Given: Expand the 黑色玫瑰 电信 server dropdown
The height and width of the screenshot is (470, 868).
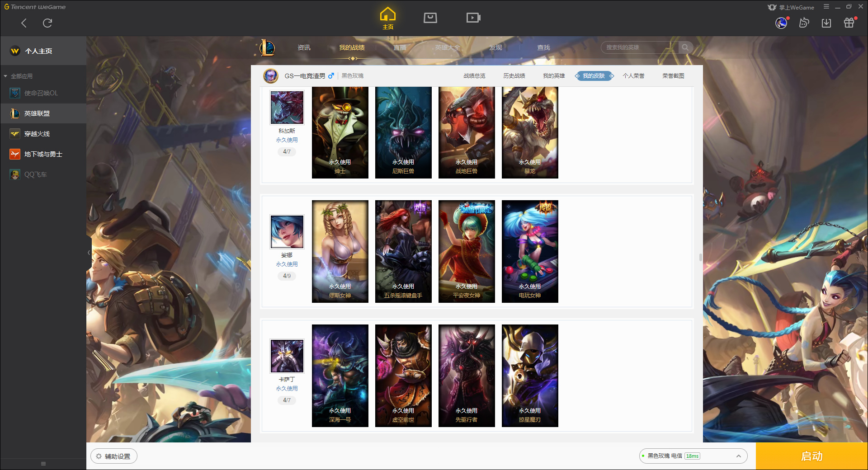Looking at the screenshot, I should 693,456.
